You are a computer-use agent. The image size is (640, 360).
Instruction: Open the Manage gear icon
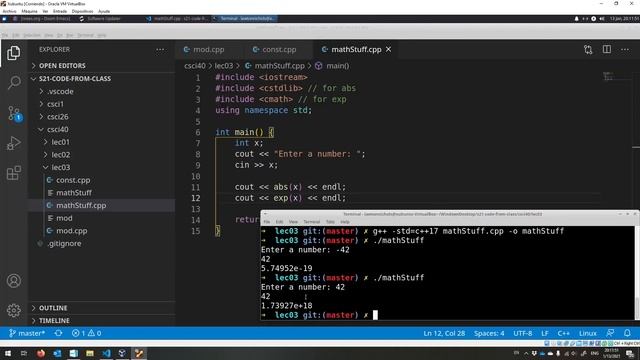coord(13,310)
